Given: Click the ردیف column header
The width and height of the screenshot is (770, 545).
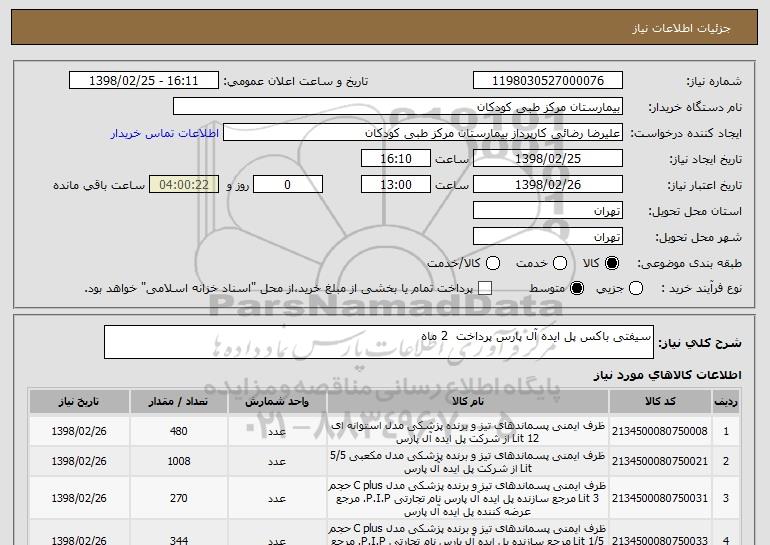Looking at the screenshot, I should pos(726,402).
